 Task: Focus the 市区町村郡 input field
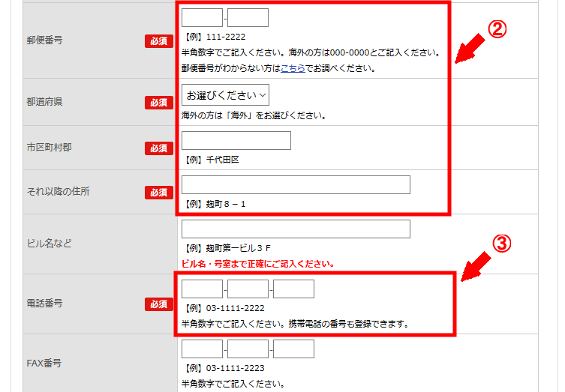click(x=236, y=140)
